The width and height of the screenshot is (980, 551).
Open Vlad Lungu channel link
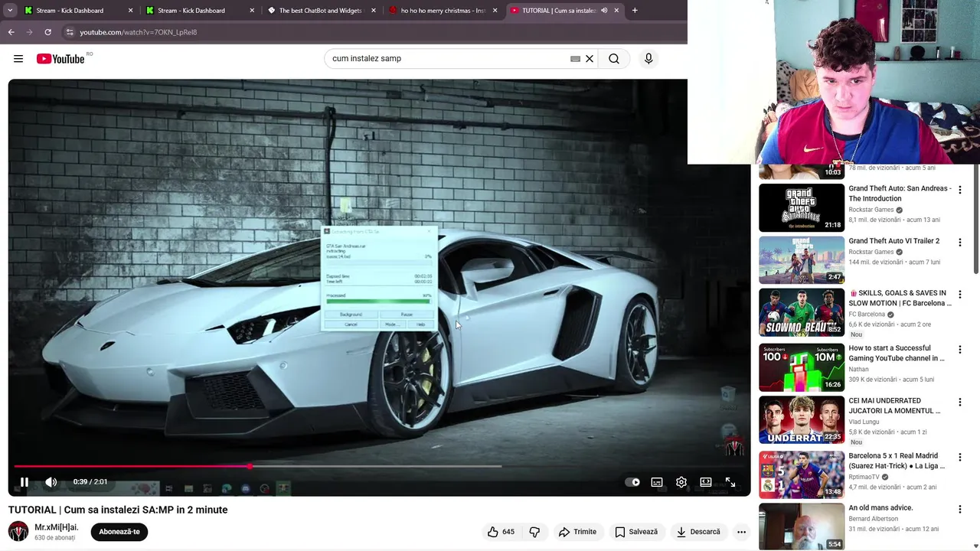click(864, 422)
